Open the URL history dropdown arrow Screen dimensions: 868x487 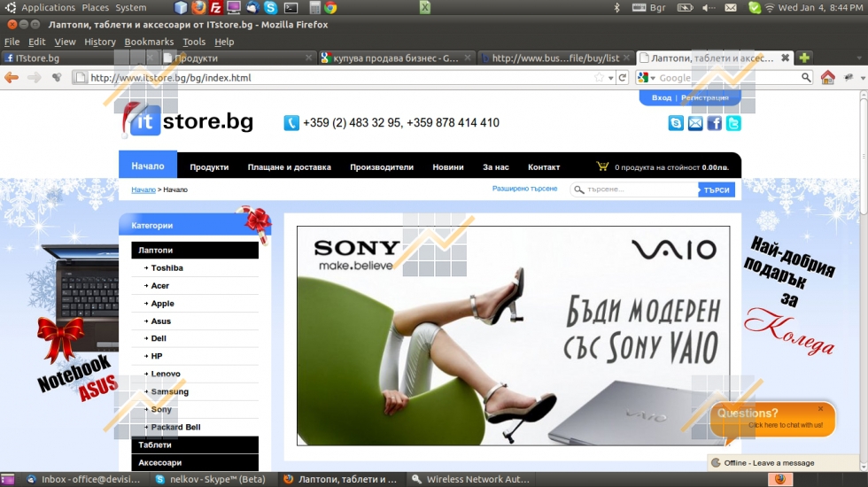pyautogui.click(x=610, y=78)
